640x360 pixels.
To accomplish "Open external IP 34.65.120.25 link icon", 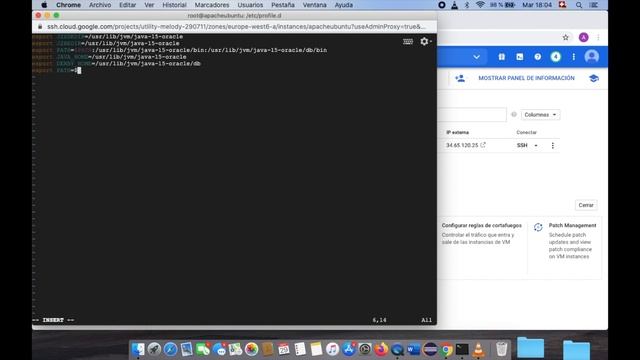I will [483, 145].
